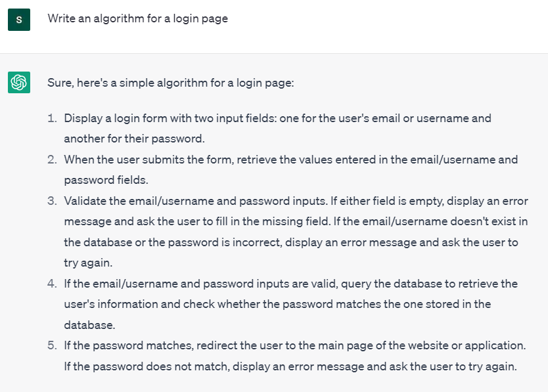This screenshot has height=392, width=548.
Task: Click the line starting "When the user submits"
Action: [x=290, y=160]
